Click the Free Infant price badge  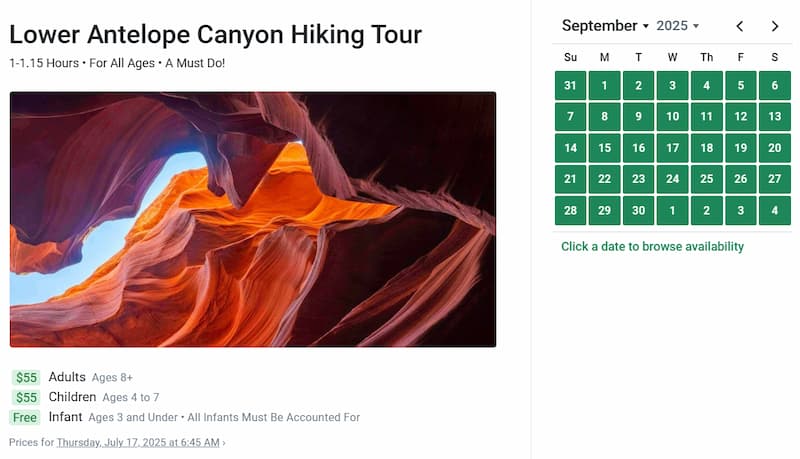pos(25,418)
